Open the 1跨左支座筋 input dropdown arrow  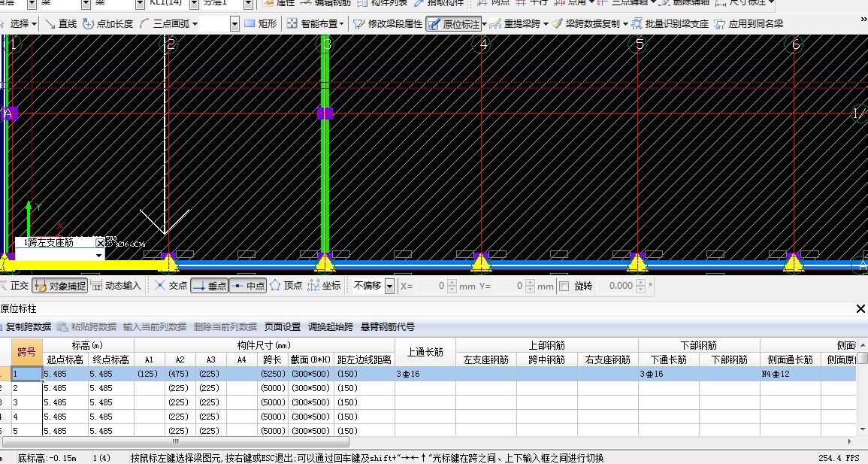pyautogui.click(x=99, y=256)
